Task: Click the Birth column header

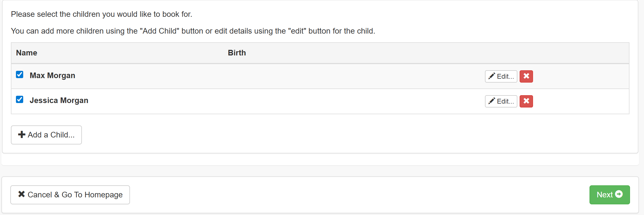Action: coord(237,53)
